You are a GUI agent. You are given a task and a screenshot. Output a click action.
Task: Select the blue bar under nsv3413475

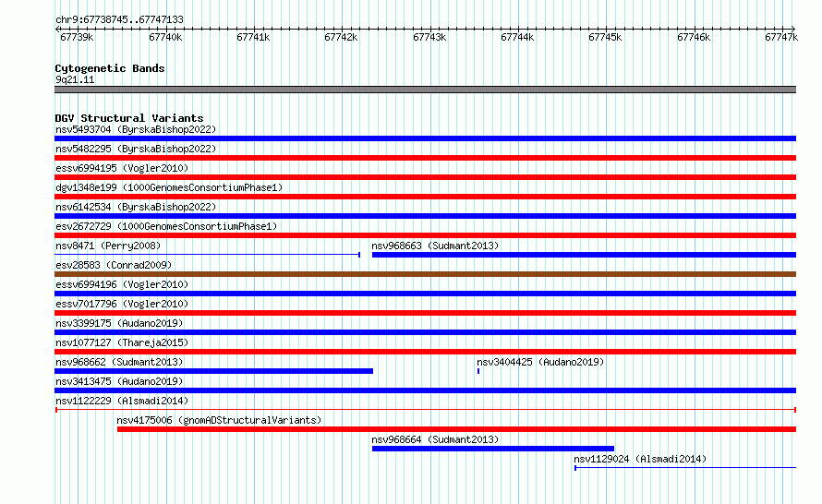coord(425,390)
